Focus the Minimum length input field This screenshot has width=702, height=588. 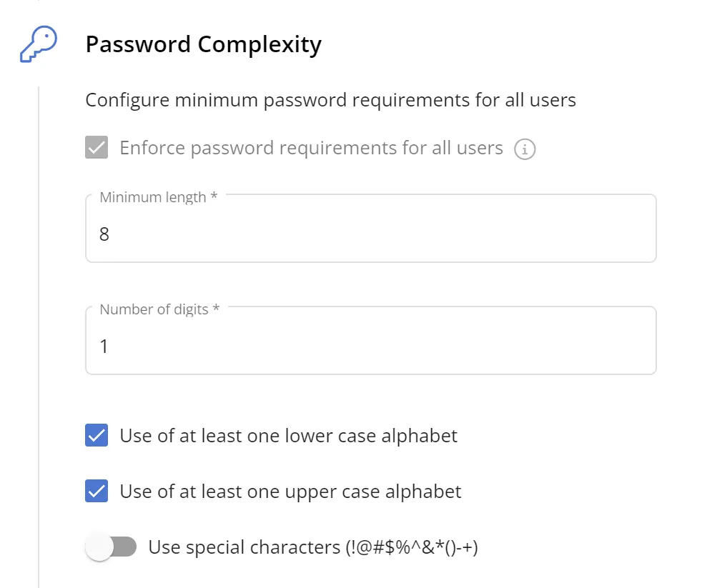tap(370, 234)
